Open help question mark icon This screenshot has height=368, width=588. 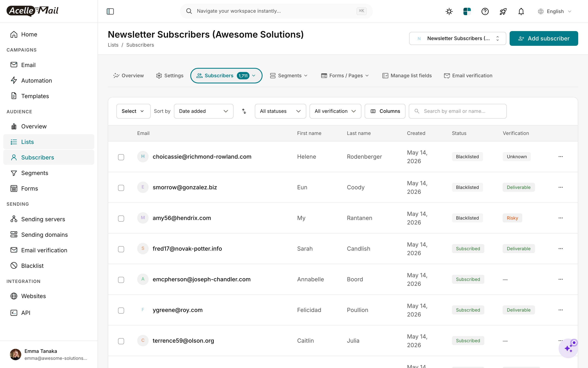(x=485, y=11)
